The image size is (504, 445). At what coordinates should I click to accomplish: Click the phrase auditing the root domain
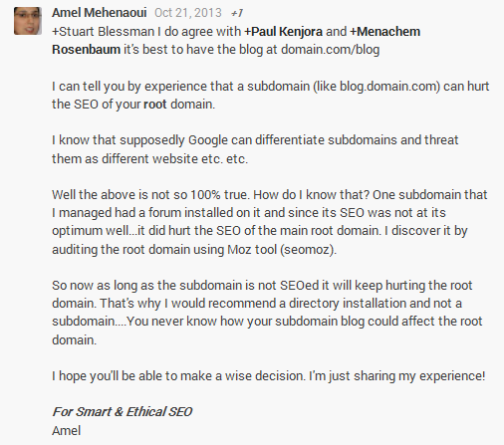pos(121,249)
